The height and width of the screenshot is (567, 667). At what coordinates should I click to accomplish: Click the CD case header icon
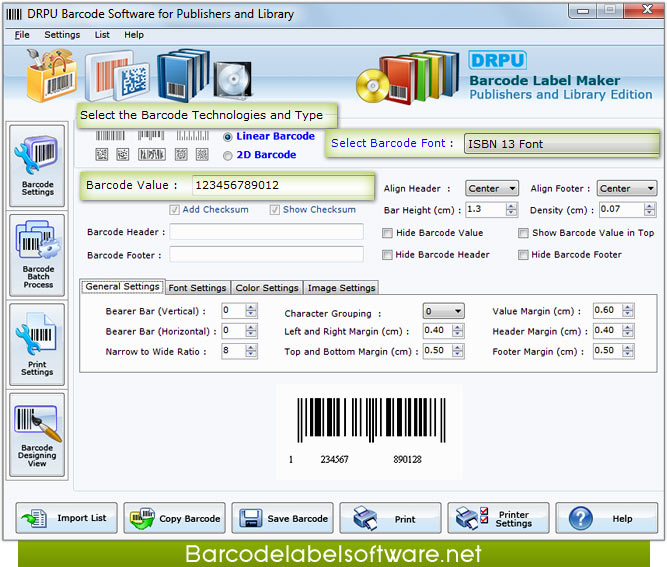(233, 79)
